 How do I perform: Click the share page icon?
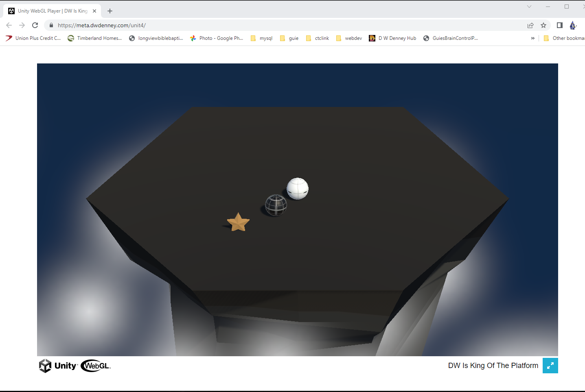pyautogui.click(x=530, y=25)
